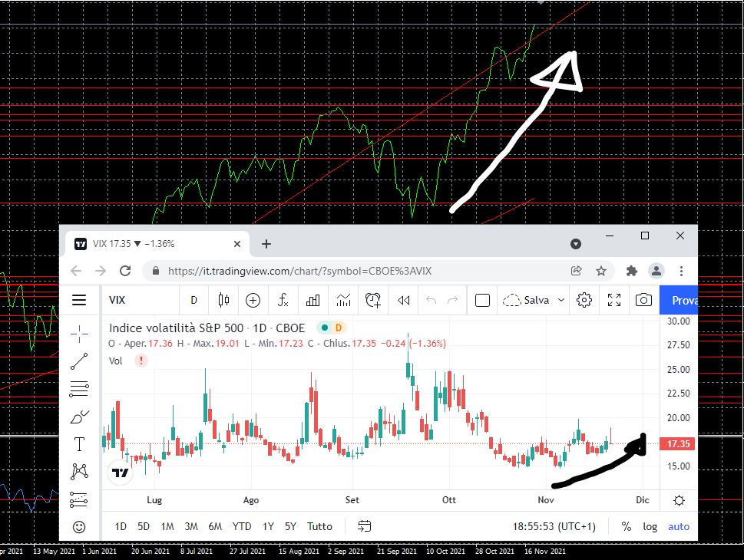Create an alert with the alarm clock icon

click(373, 300)
